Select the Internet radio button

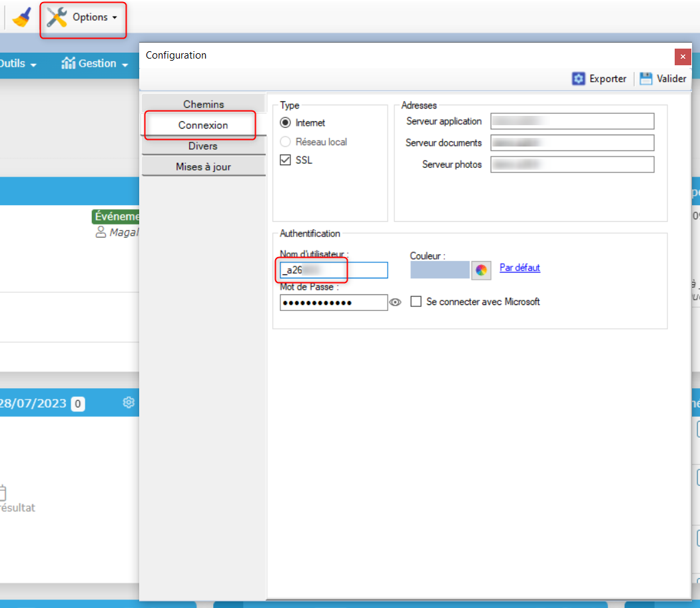click(x=286, y=123)
